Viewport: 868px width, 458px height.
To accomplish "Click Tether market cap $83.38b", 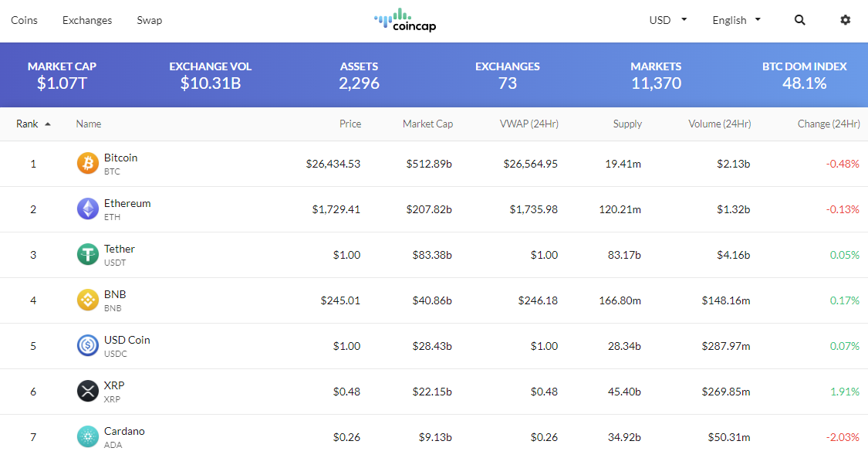I will point(432,255).
